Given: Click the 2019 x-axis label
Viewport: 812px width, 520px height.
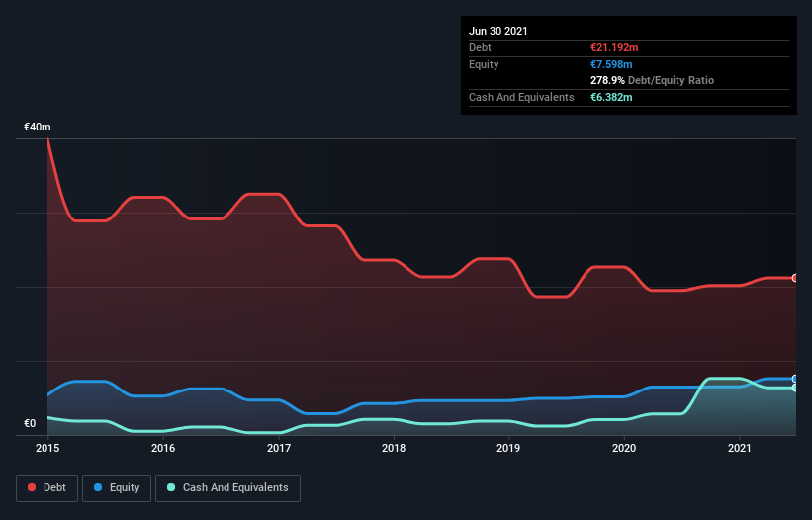Looking at the screenshot, I should 508,448.
